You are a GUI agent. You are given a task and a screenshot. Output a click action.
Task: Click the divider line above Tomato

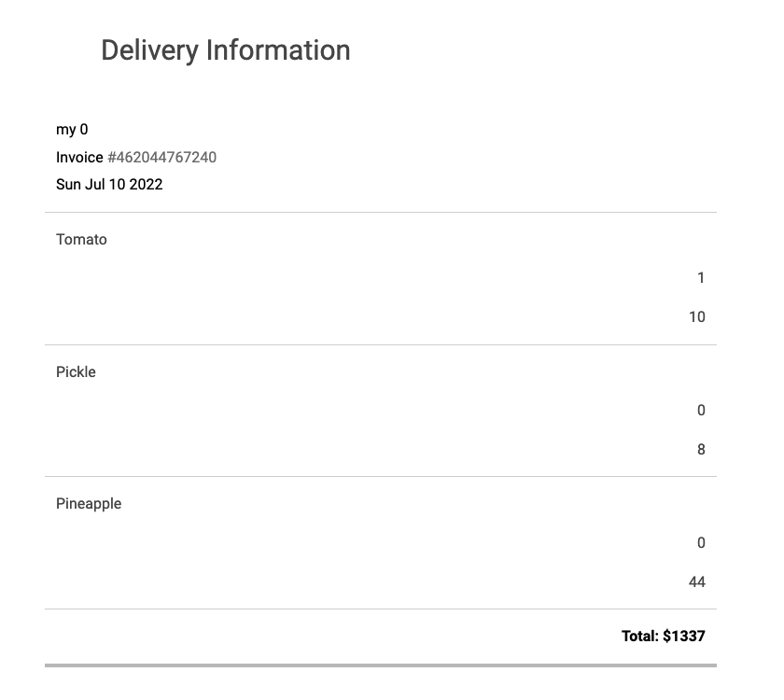(381, 213)
